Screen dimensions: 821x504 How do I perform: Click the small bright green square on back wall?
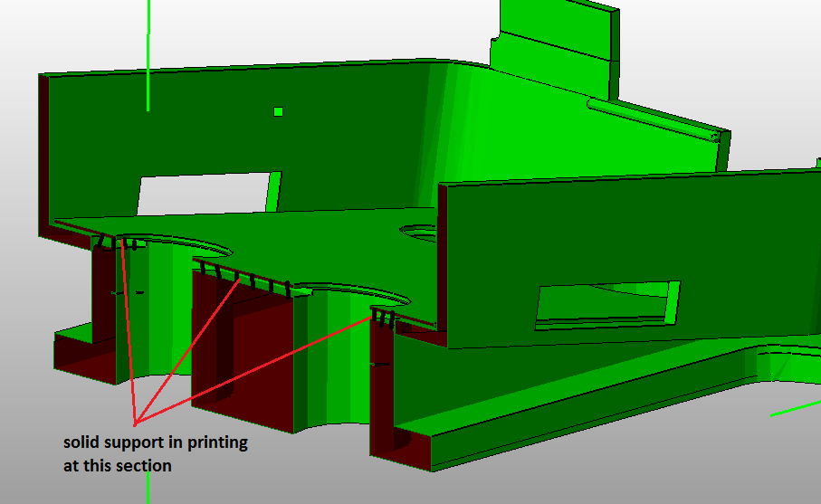278,111
